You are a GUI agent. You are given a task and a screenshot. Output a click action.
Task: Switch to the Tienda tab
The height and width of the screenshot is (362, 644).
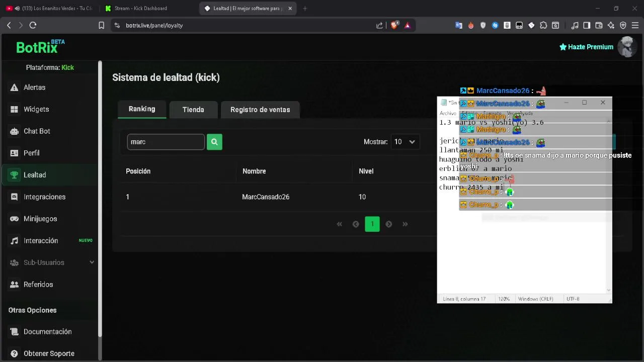pyautogui.click(x=193, y=110)
